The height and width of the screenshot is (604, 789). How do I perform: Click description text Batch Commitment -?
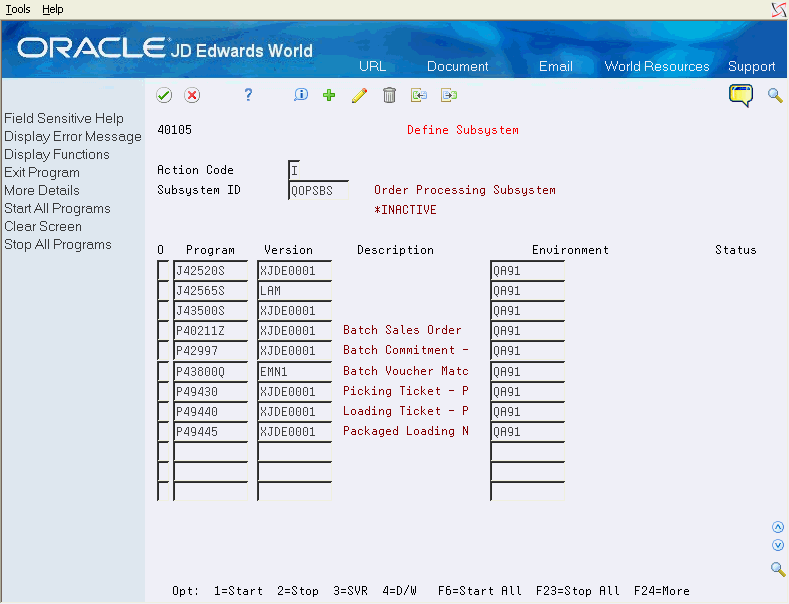pyautogui.click(x=406, y=350)
